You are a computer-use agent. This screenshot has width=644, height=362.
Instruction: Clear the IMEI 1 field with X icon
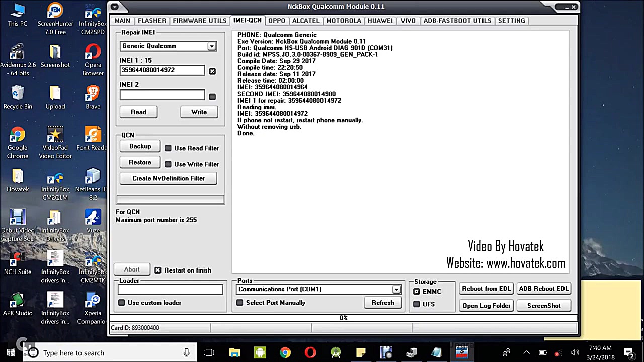pyautogui.click(x=212, y=71)
